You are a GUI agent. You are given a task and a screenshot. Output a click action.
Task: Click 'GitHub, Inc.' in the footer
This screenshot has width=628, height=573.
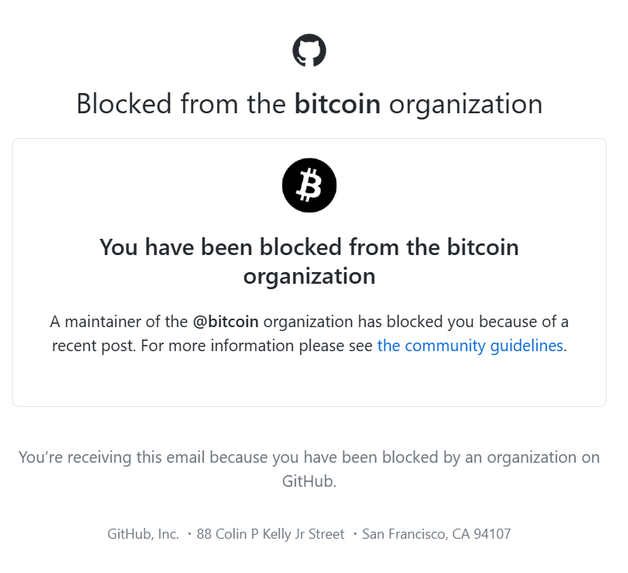pos(143,534)
